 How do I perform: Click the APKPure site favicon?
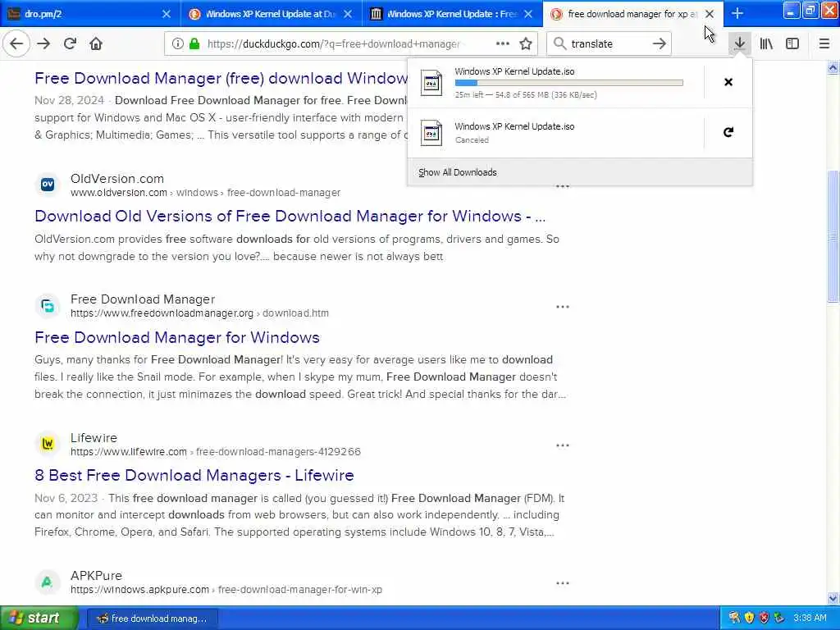point(48,582)
